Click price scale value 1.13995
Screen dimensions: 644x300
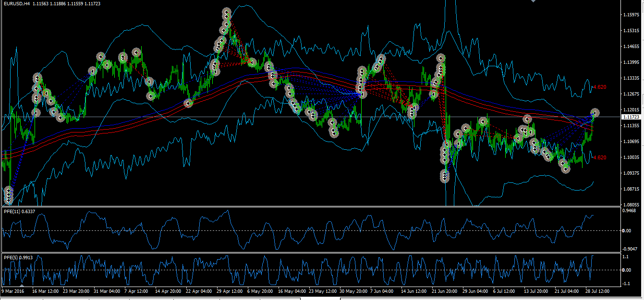(631, 62)
